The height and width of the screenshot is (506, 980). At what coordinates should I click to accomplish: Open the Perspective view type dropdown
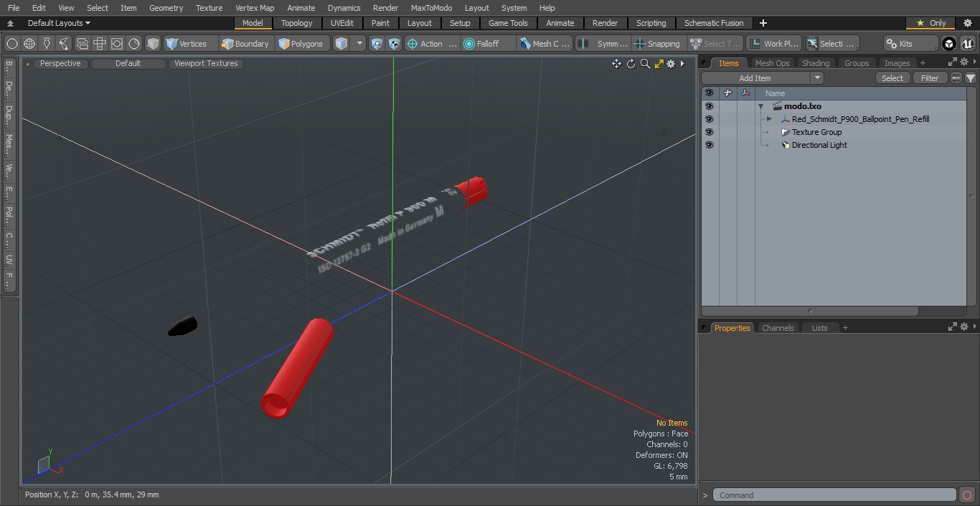(x=60, y=63)
